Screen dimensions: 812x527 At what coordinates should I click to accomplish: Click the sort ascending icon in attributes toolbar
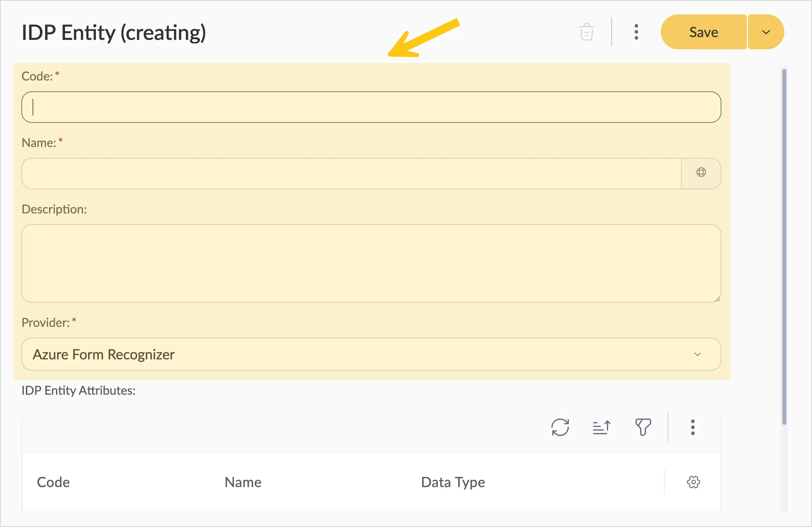(x=602, y=427)
